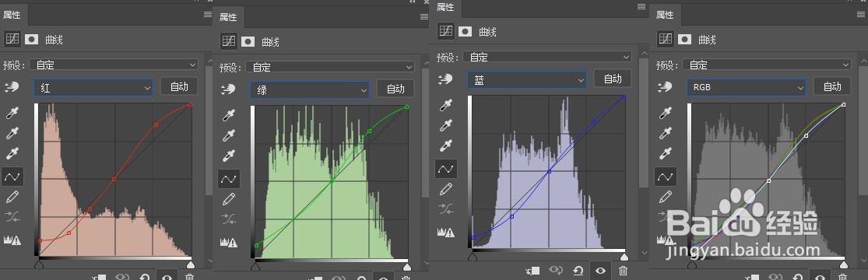Screen dimensions: 868x280
Task: Select pencil draw-curve tool in RGB panel
Action: 666,197
